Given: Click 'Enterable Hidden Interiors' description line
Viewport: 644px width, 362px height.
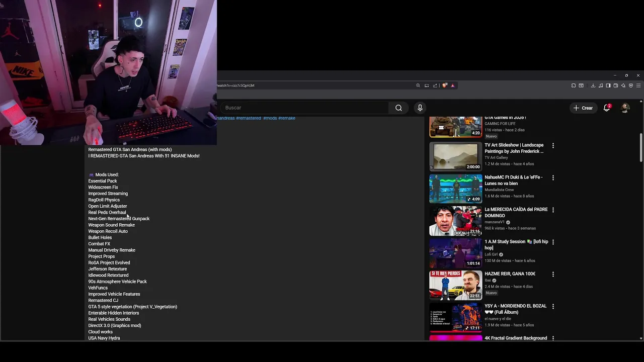Looking at the screenshot, I should coord(114,313).
